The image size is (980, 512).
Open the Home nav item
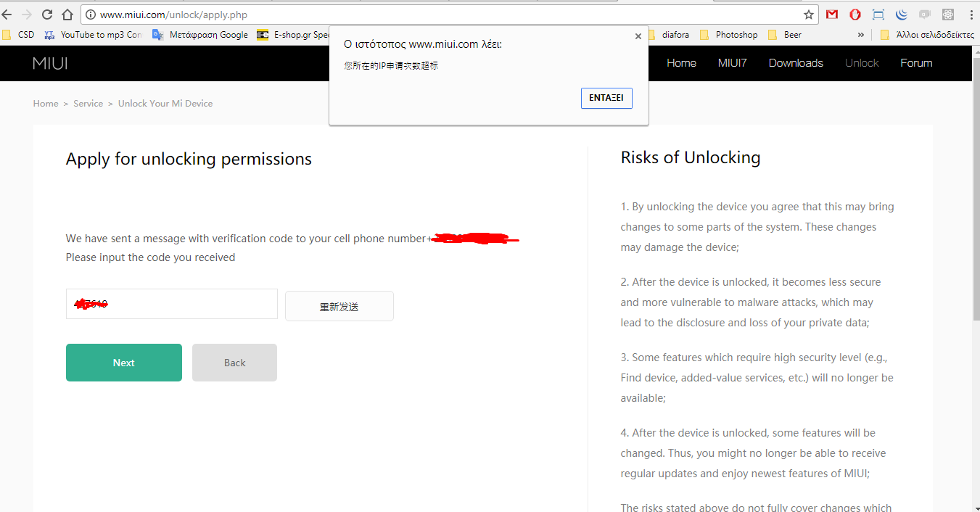point(681,63)
